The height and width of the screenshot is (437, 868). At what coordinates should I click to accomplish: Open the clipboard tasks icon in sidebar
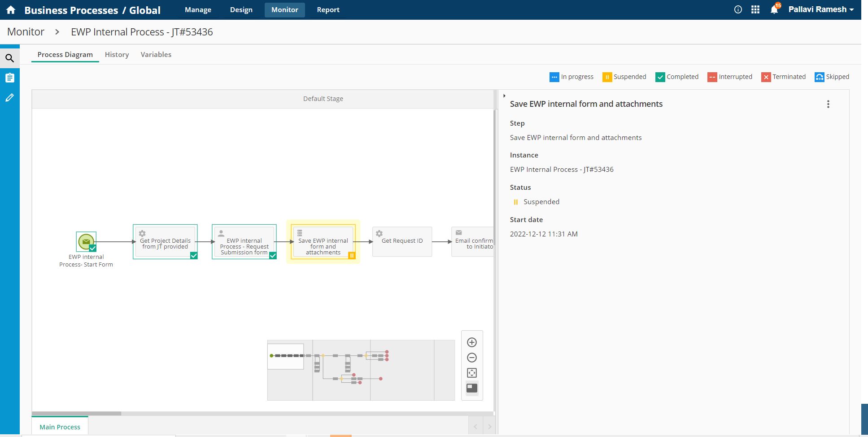click(x=9, y=78)
